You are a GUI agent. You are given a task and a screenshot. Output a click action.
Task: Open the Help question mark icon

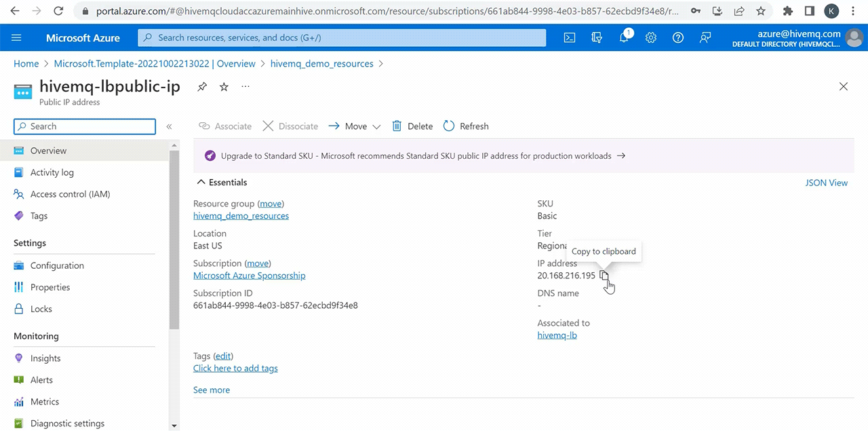pos(678,38)
